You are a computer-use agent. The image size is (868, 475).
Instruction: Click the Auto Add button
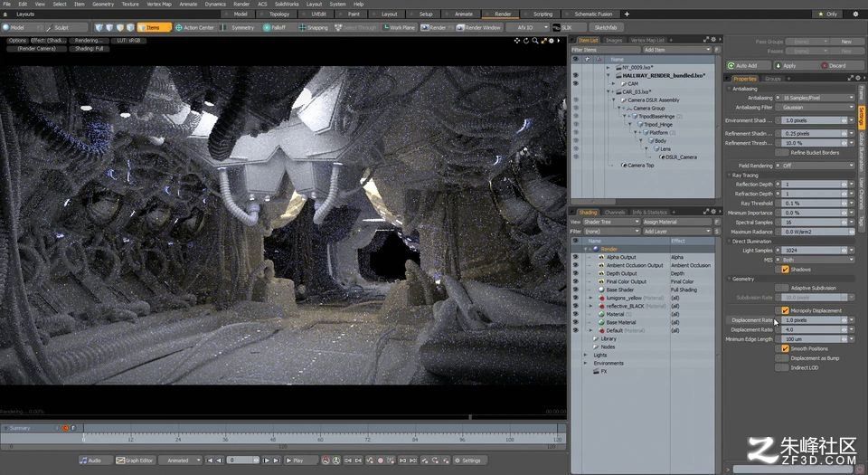[x=748, y=65]
